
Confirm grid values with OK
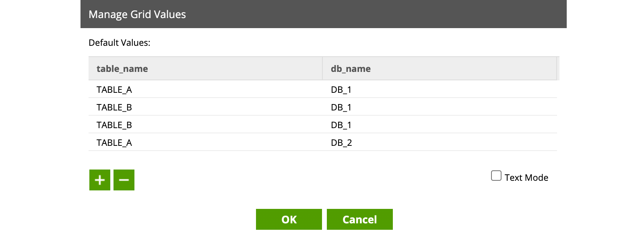[289, 219]
